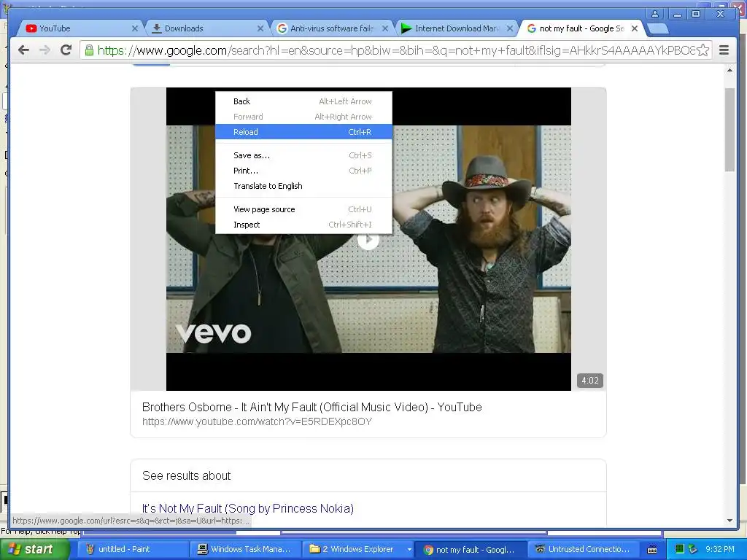Click the 4:02 video duration badge

point(589,381)
